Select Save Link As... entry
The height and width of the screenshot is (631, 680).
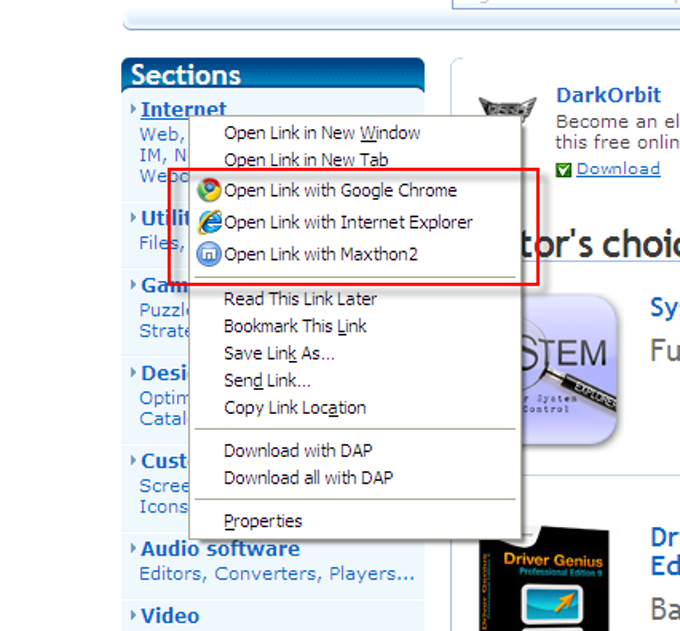coord(355,353)
